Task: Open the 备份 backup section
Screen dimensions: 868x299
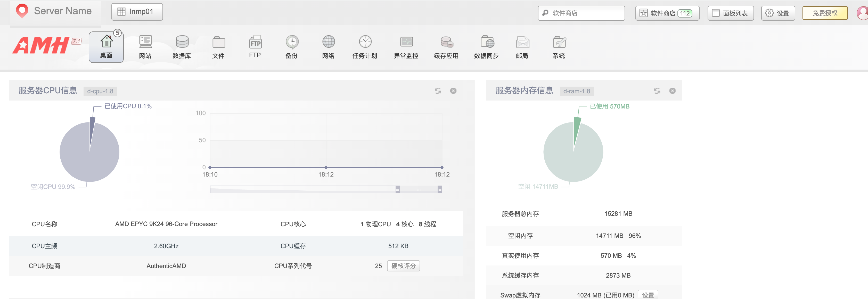Action: click(292, 47)
